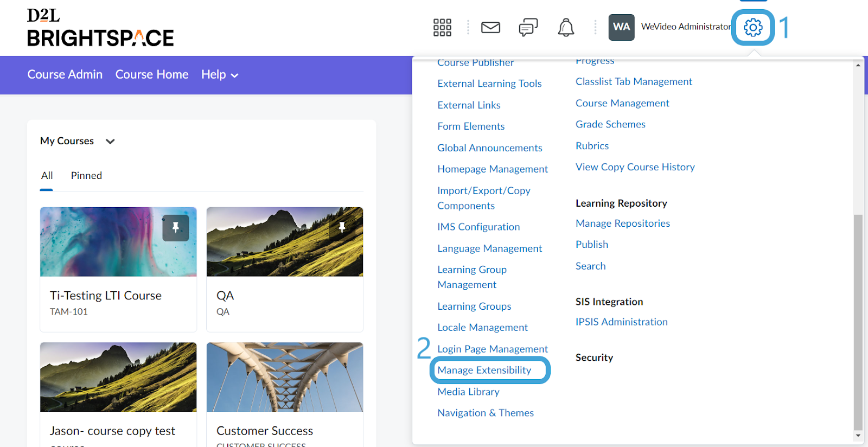The height and width of the screenshot is (447, 868).
Task: Click the Ti-Testing LTI Course title
Action: [x=106, y=296]
